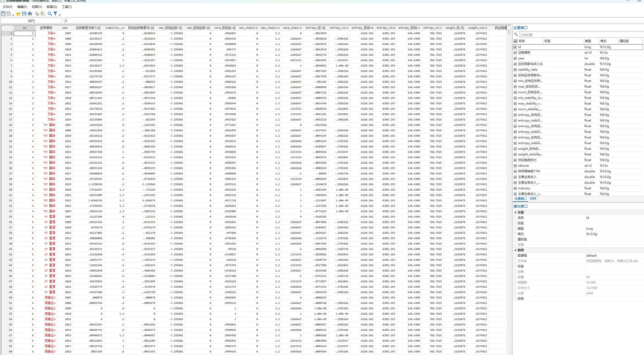Uncheck the Industry variable checkbox
Screen dimensions: 644x355
tap(515, 188)
